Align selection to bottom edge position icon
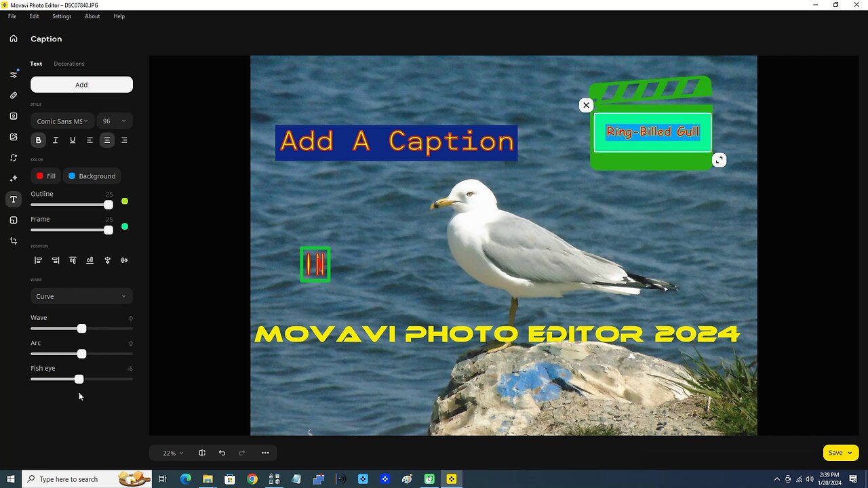Screen dimensions: 868x488 point(90,260)
